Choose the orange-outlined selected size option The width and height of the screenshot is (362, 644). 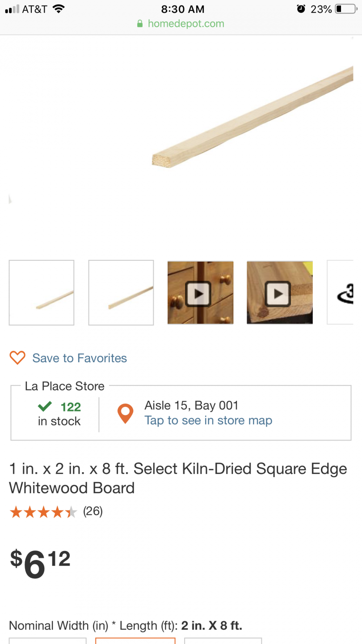click(135, 641)
